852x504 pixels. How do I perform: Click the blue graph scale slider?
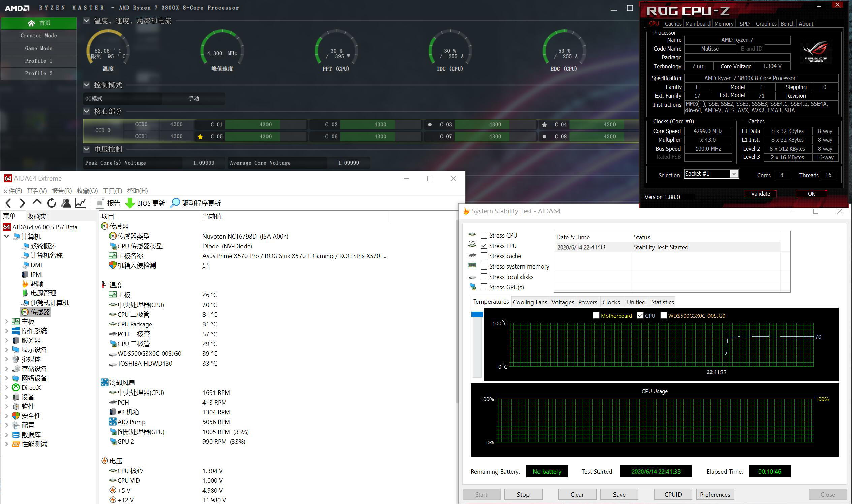pyautogui.click(x=477, y=314)
